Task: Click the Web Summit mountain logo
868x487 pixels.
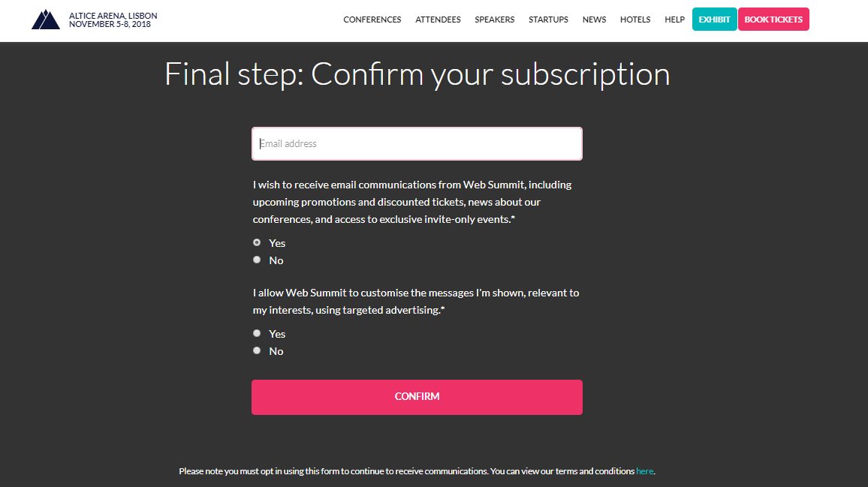Action: coord(45,20)
